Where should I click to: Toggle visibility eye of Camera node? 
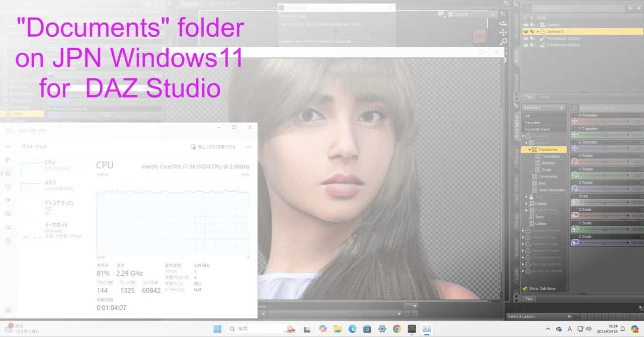pyautogui.click(x=526, y=25)
